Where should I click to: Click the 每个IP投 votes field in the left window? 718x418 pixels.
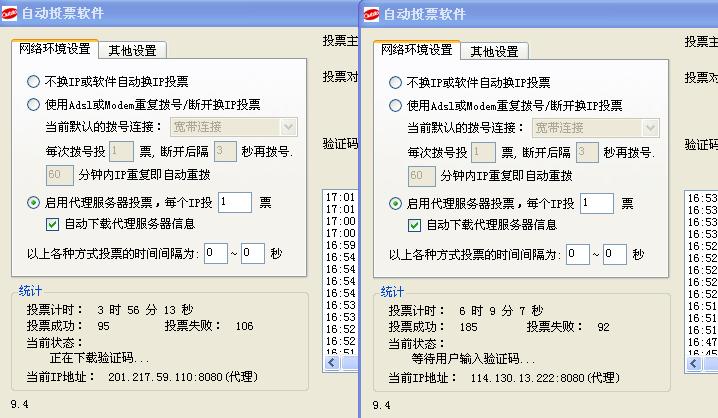pos(234,202)
